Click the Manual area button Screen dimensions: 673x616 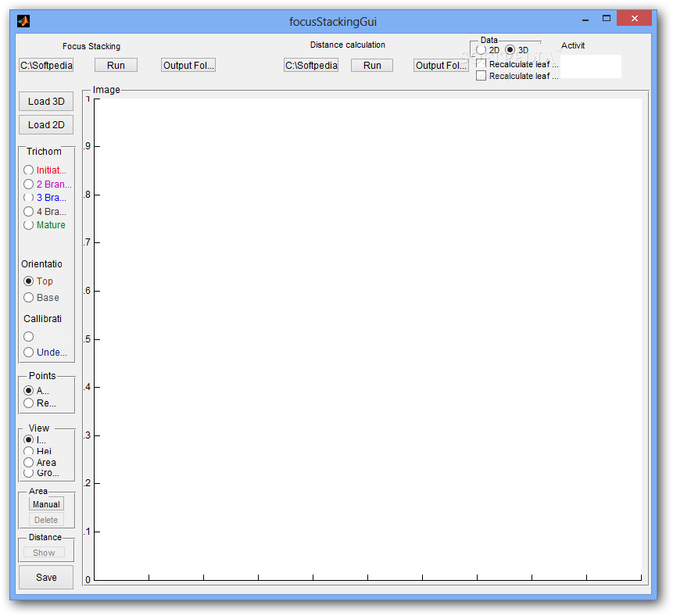tap(46, 504)
